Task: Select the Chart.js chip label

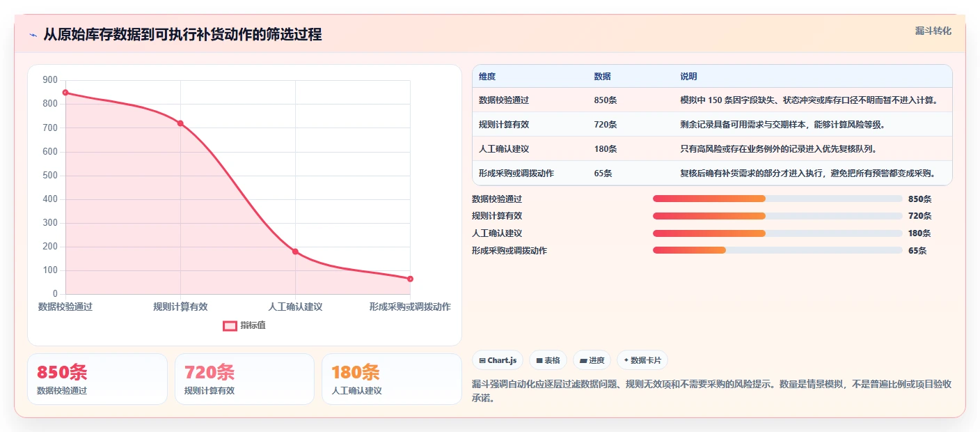Action: [502, 360]
